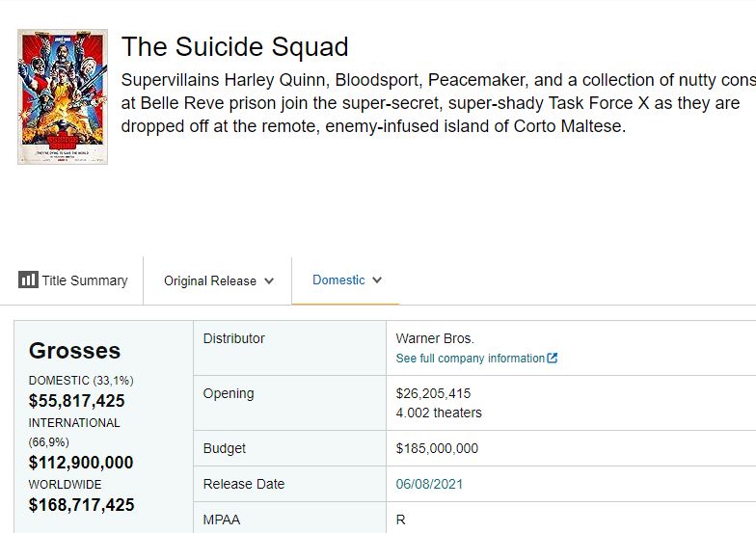The image size is (756, 533).
Task: Click the Budget row label
Action: 225,448
